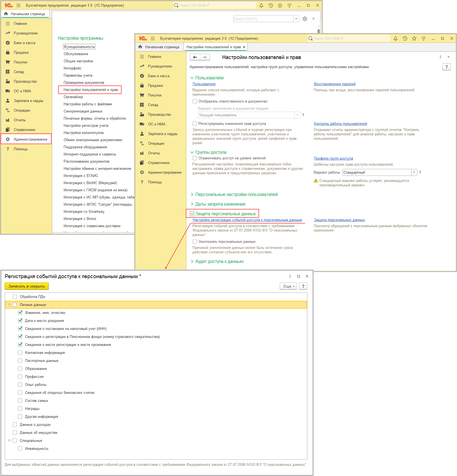
Task: Open Зарплата и кадры in the back window sidebar
Action: click(x=28, y=101)
